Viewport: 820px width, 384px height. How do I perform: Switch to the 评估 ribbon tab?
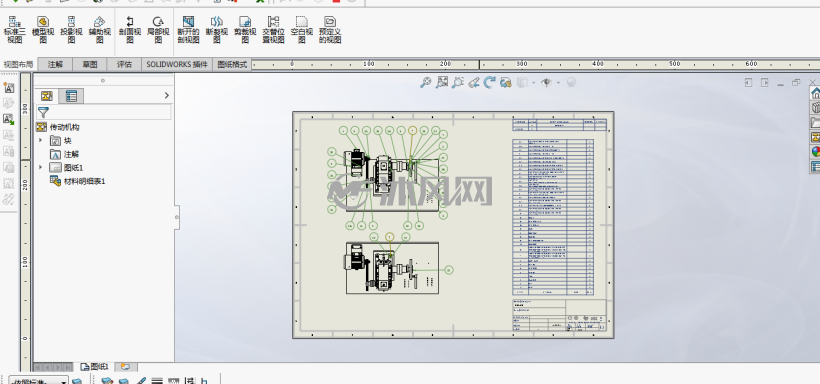pyautogui.click(x=124, y=64)
